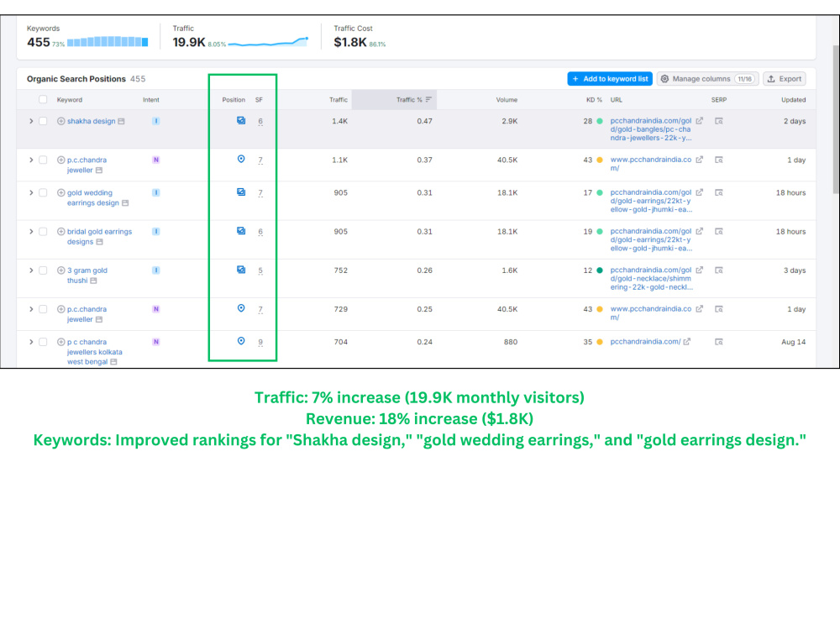This screenshot has width=840, height=630.
Task: Tick checkbox for 729-traffic p.c.chandra jeweller row
Action: click(43, 309)
